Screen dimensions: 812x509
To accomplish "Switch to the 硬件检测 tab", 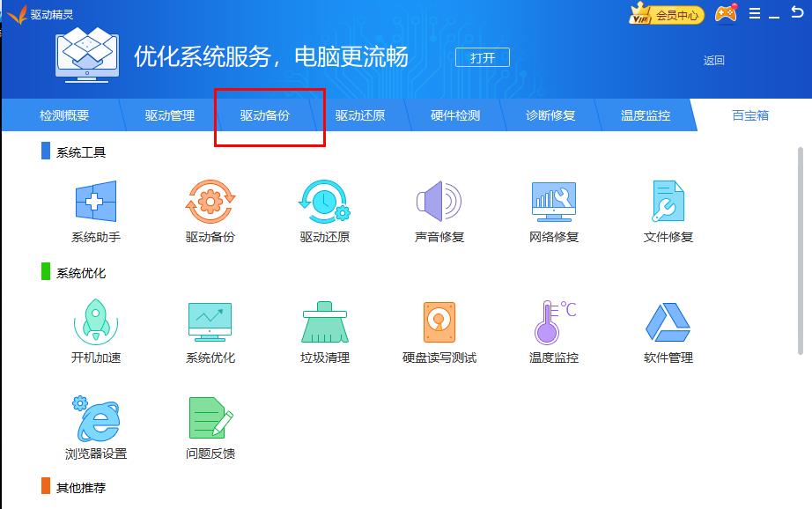I will [x=457, y=114].
